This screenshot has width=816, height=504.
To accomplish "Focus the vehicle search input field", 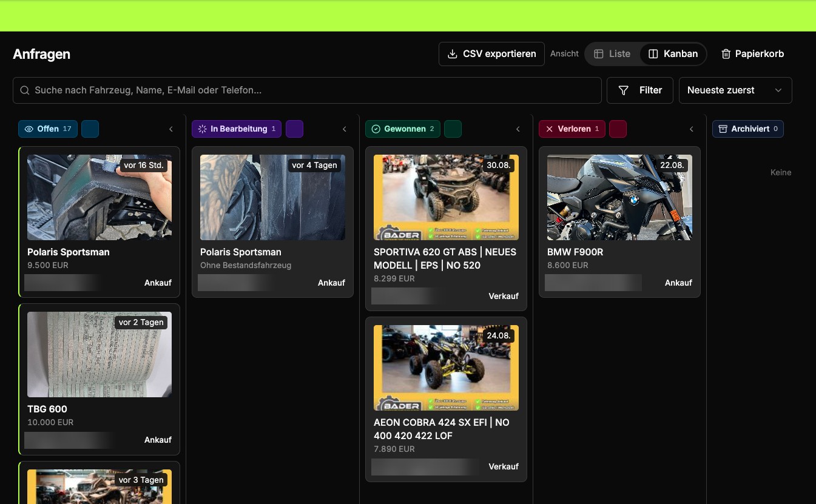I will 307,90.
